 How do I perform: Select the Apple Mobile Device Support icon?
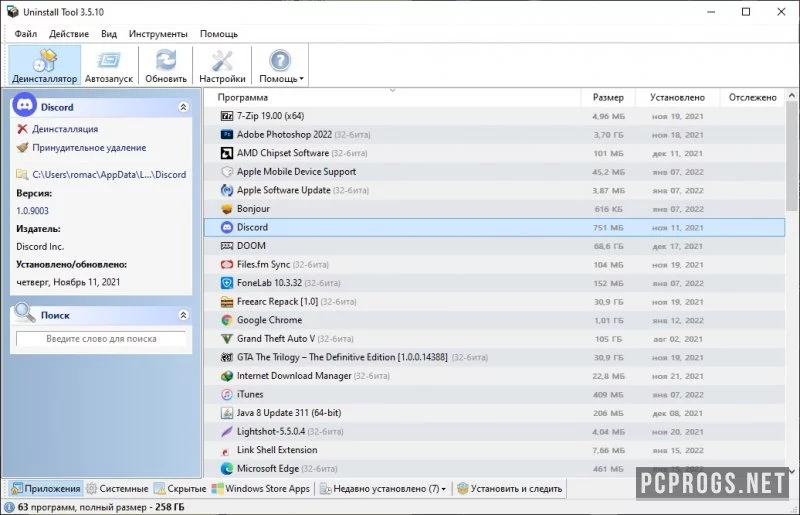point(227,171)
